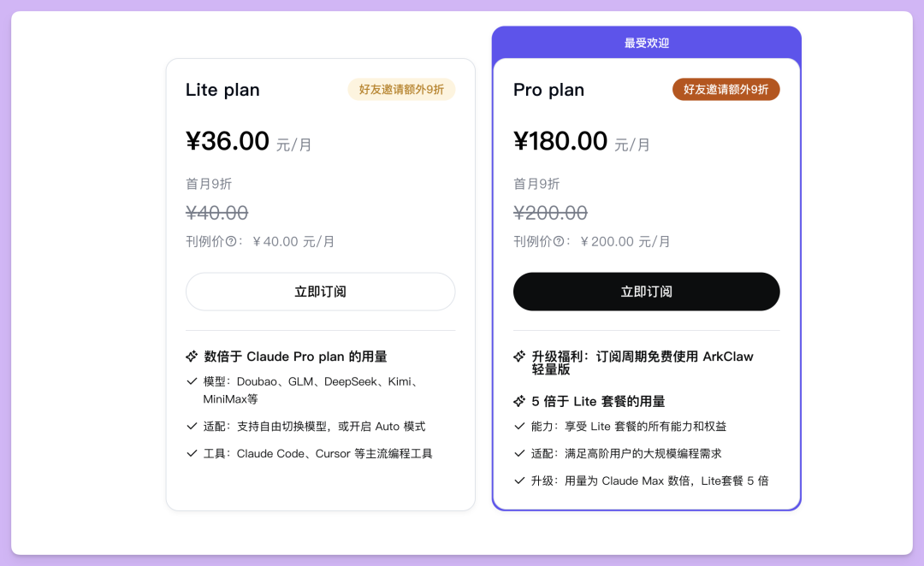This screenshot has width=924, height=566.
Task: Click 立即订阅 on the Pro plan
Action: 646,292
